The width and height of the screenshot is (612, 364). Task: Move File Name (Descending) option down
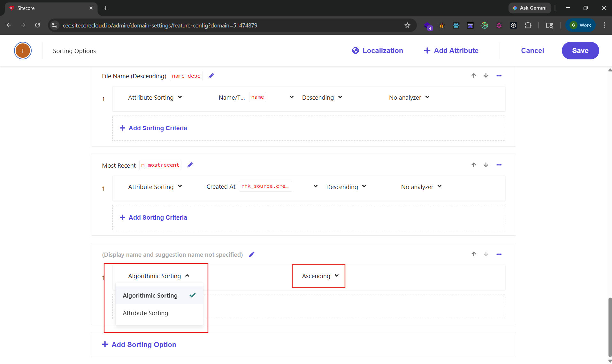pyautogui.click(x=486, y=76)
